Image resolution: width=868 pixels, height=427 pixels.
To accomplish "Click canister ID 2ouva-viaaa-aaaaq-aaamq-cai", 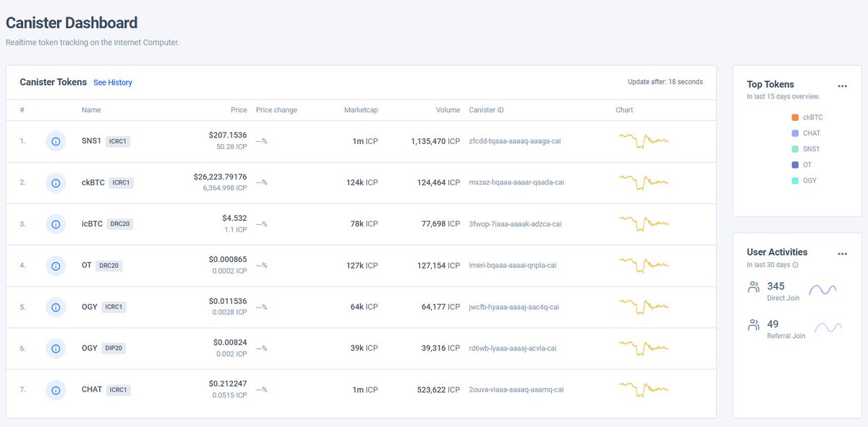I will (516, 390).
